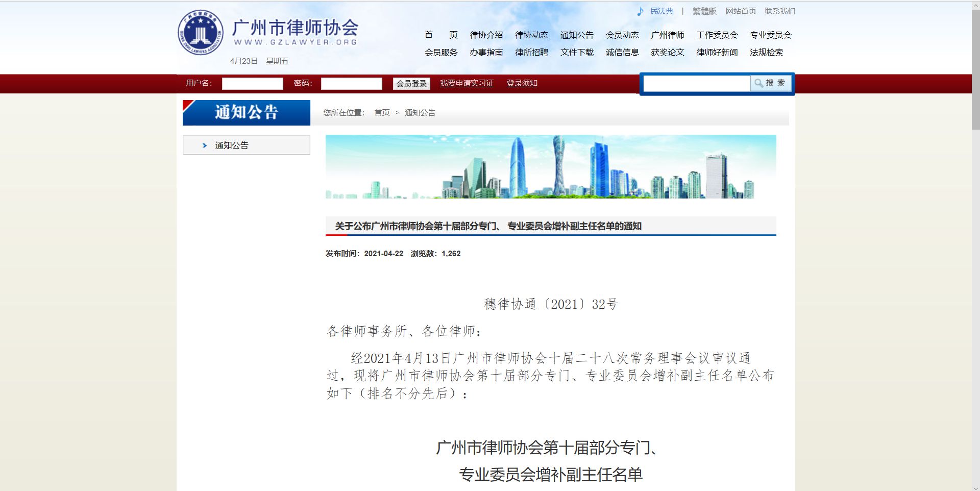Open the 专业委员会 navigation item
The width and height of the screenshot is (980, 491).
pyautogui.click(x=771, y=35)
